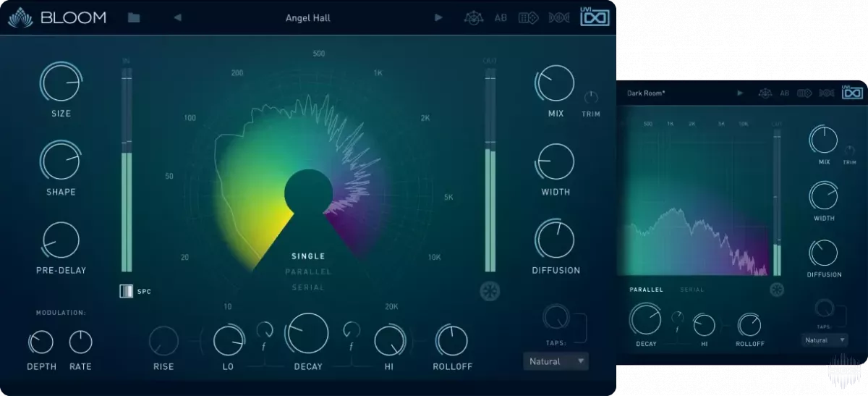
Task: Activate the snowflake freeze button in main window
Action: pyautogui.click(x=489, y=292)
